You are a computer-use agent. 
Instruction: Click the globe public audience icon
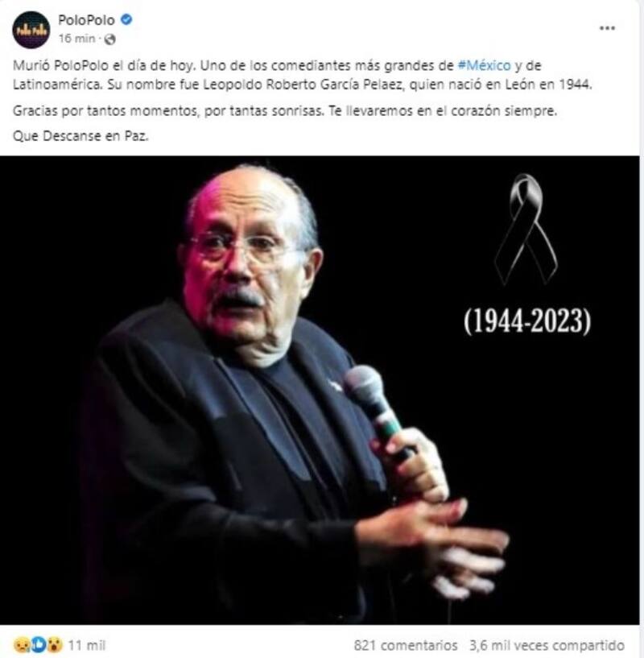tap(110, 39)
